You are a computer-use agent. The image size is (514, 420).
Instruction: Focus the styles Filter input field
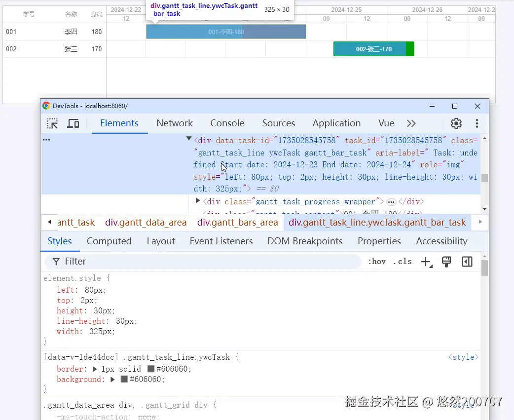coord(203,261)
